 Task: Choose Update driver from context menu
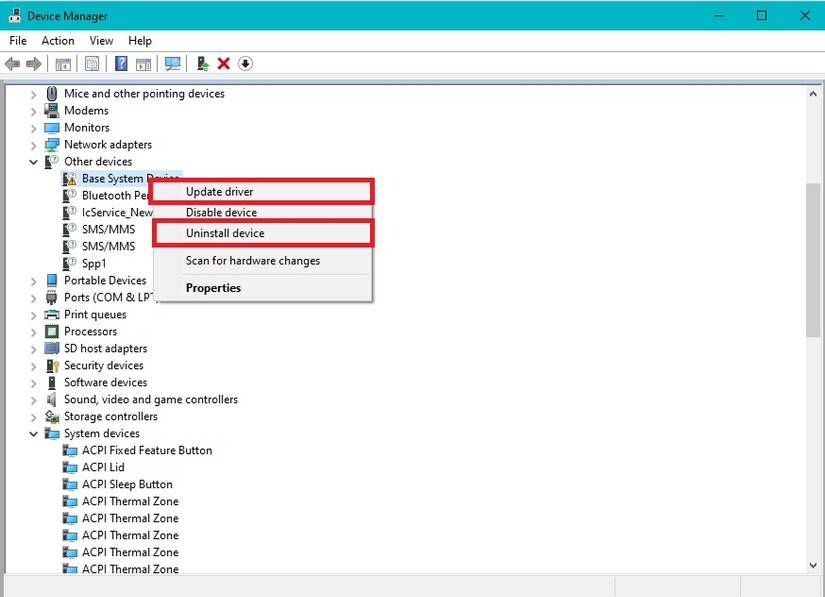[219, 189]
